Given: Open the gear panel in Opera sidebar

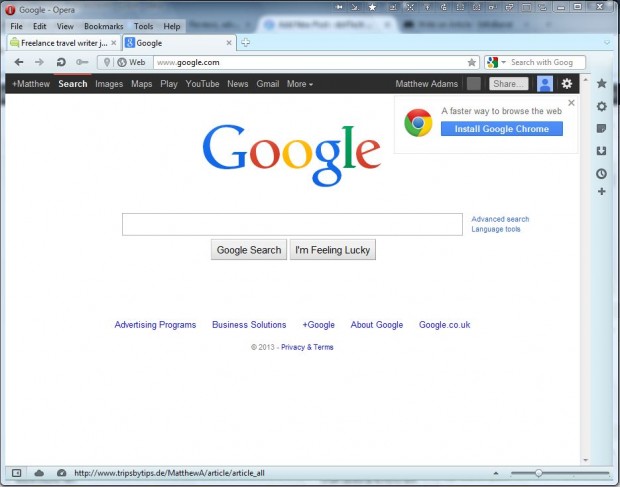Looking at the screenshot, I should tap(601, 106).
